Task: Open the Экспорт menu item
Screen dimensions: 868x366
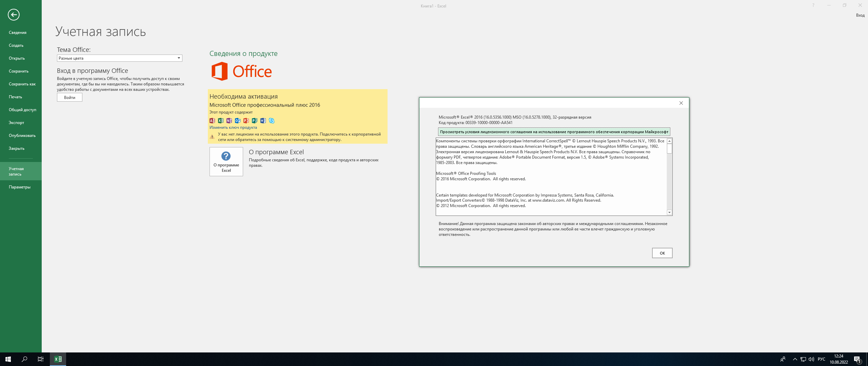Action: coord(21,123)
